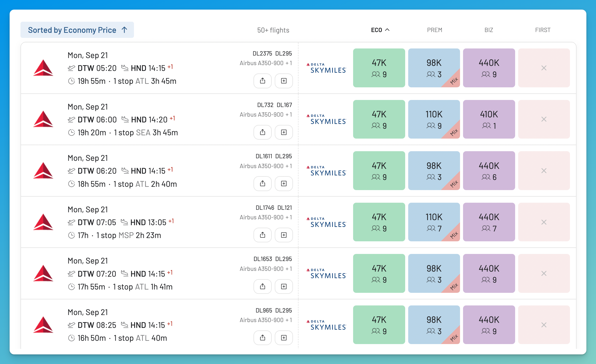Viewport: 596px width, 364px height.
Task: Select 440K business fare with 7 seats
Action: [489, 222]
